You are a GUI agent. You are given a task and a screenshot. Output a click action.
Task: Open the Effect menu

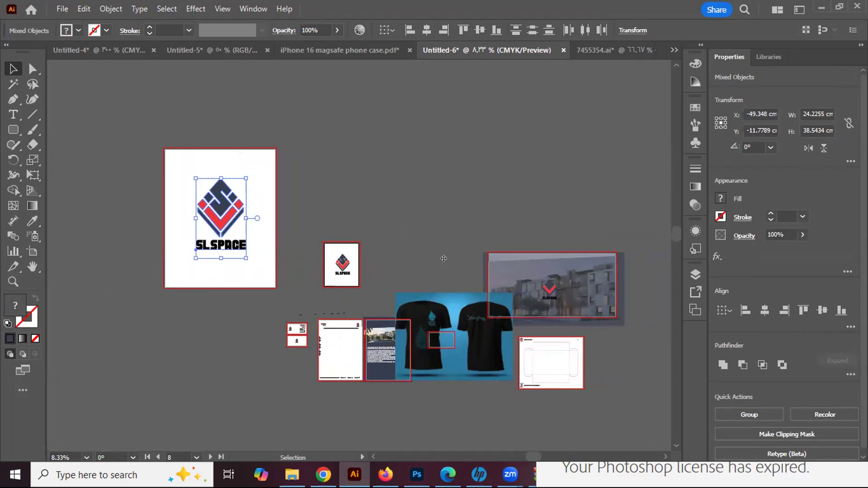point(195,9)
